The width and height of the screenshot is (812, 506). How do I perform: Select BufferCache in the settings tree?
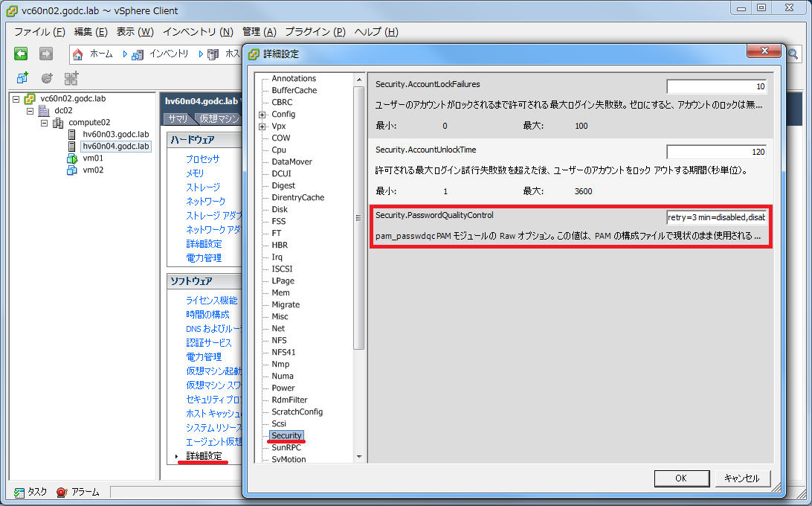[x=294, y=90]
